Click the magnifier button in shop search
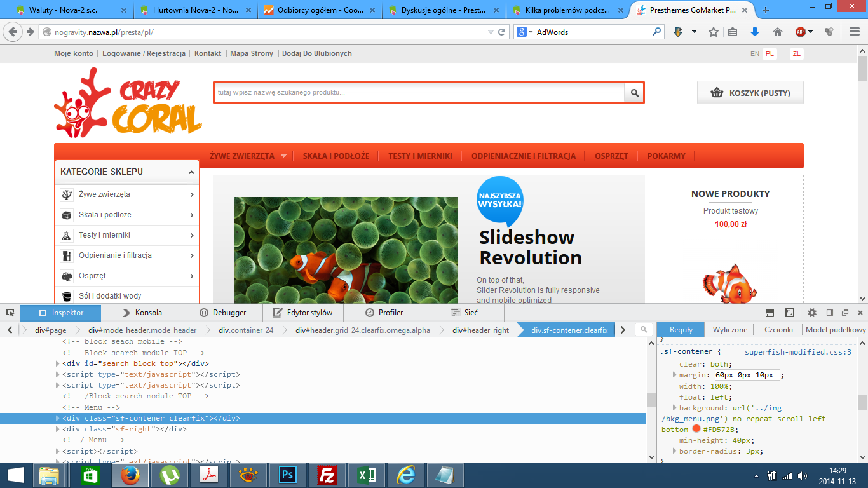Image resolution: width=868 pixels, height=488 pixels. [x=634, y=93]
